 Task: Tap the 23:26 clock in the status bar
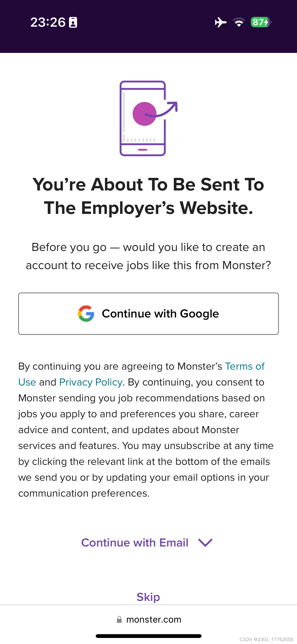pyautogui.click(x=48, y=22)
